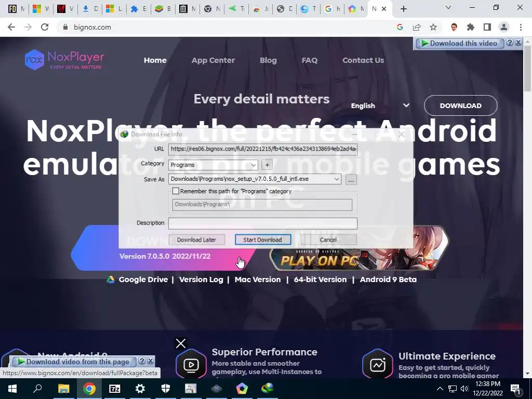This screenshot has width=532, height=399.
Task: Click Download video from this page
Action: 74,362
